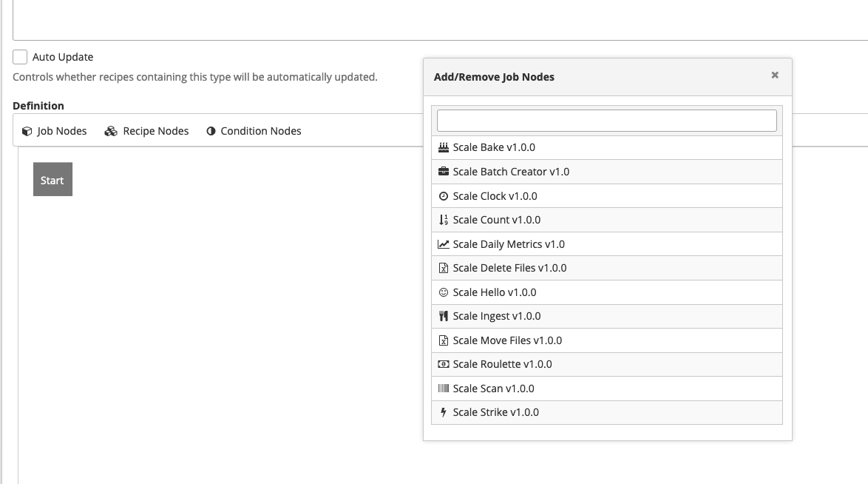This screenshot has width=868, height=484.
Task: Select the sort icon next to Scale Count
Action: pyautogui.click(x=444, y=220)
